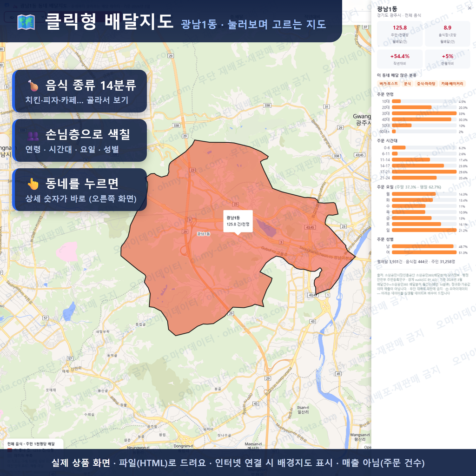
Task: Open the 음식 종류 14분류 card
Action: 79,91
